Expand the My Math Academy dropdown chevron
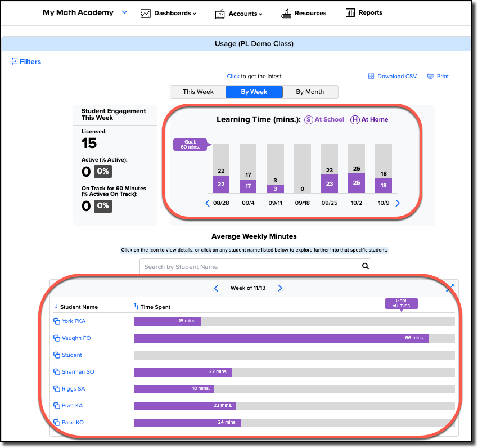The image size is (478, 448). 124,12
